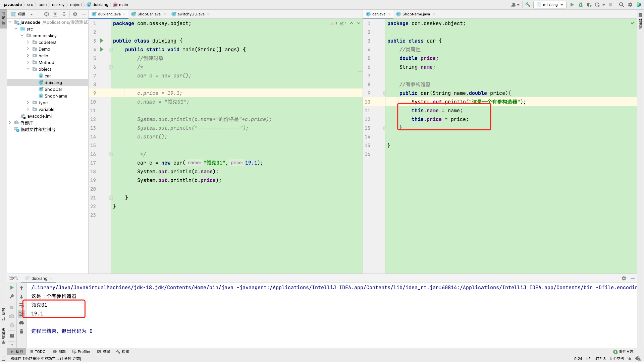The height and width of the screenshot is (362, 644).
Task: Open Search Everywhere magnifier icon
Action: pyautogui.click(x=622, y=5)
